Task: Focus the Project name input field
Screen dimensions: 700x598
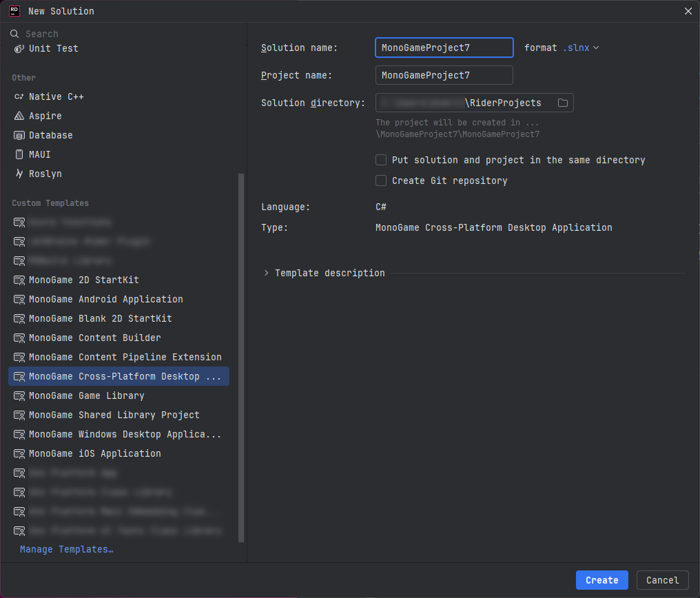Action: pyautogui.click(x=444, y=75)
